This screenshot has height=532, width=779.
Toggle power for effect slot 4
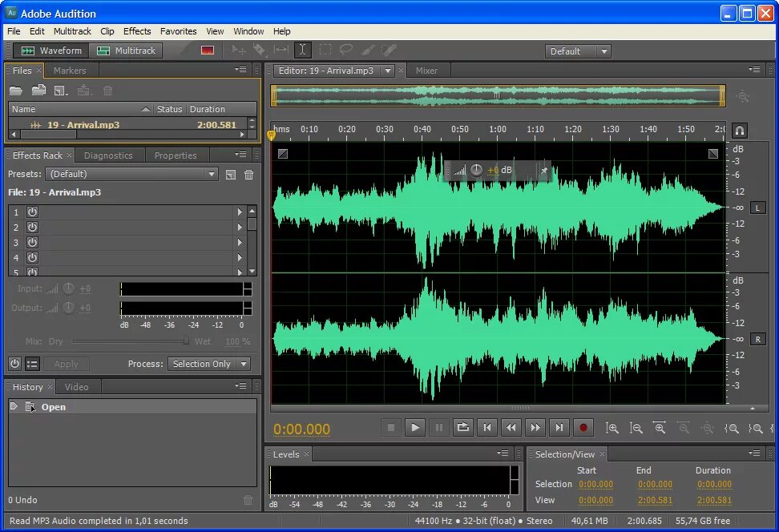click(x=32, y=257)
